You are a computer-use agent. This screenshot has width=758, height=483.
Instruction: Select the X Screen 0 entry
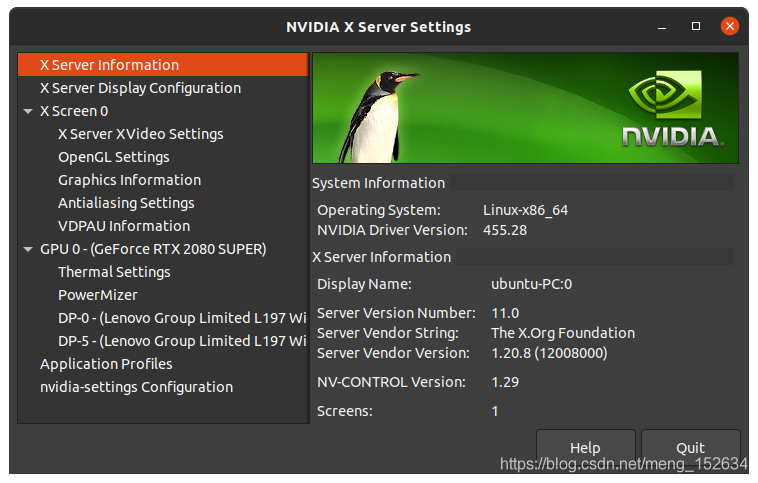click(x=74, y=111)
